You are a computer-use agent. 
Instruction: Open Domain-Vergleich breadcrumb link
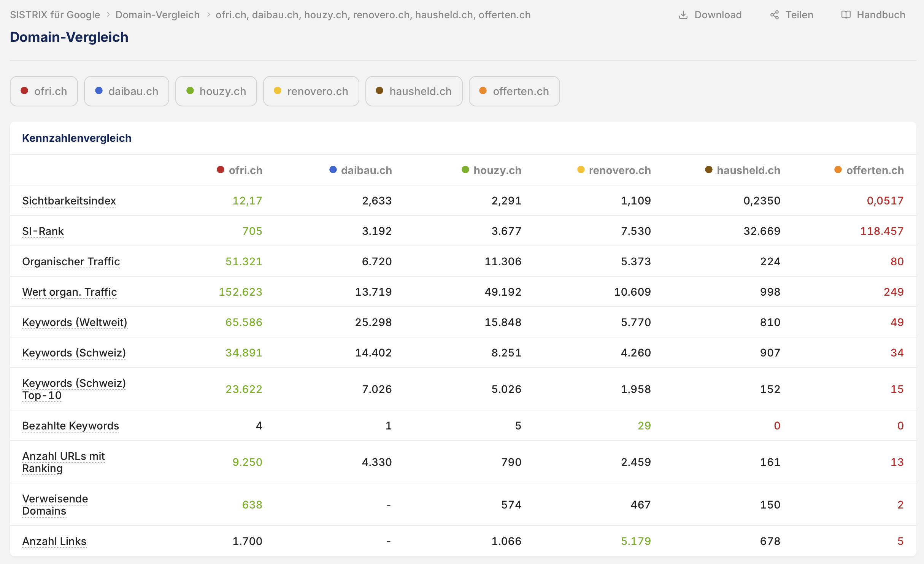pyautogui.click(x=157, y=15)
